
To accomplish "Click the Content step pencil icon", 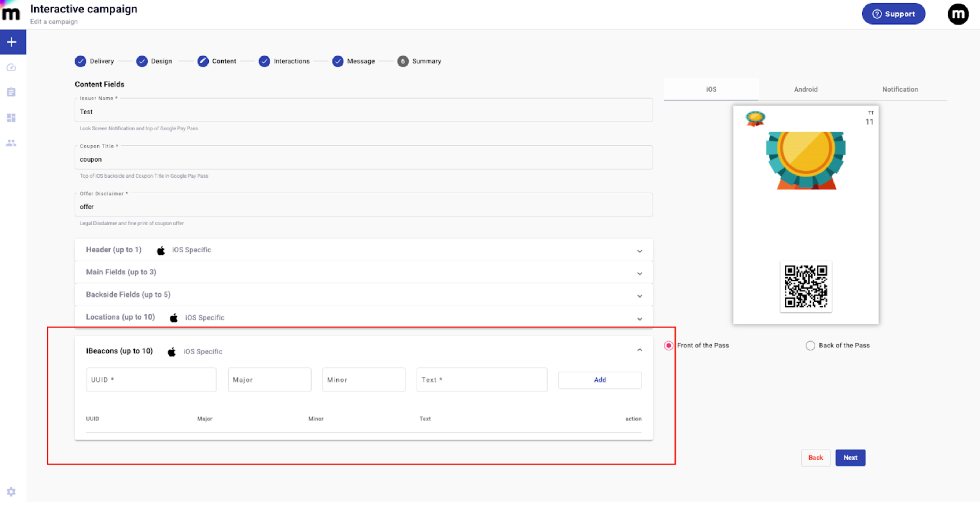I will (203, 61).
